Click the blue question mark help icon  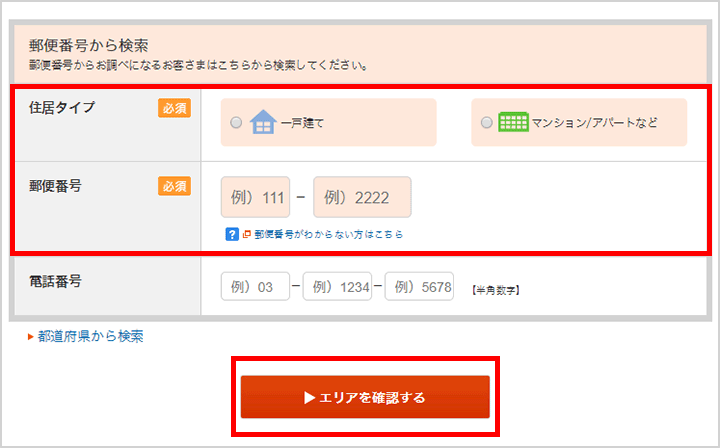coord(232,234)
